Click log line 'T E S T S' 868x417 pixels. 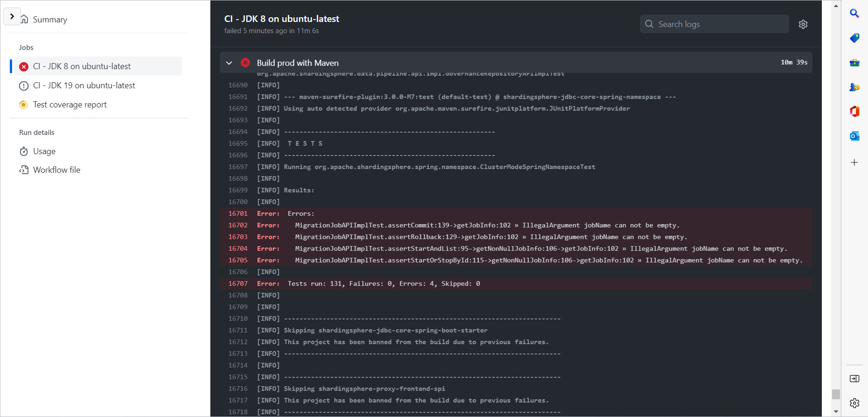(x=305, y=143)
